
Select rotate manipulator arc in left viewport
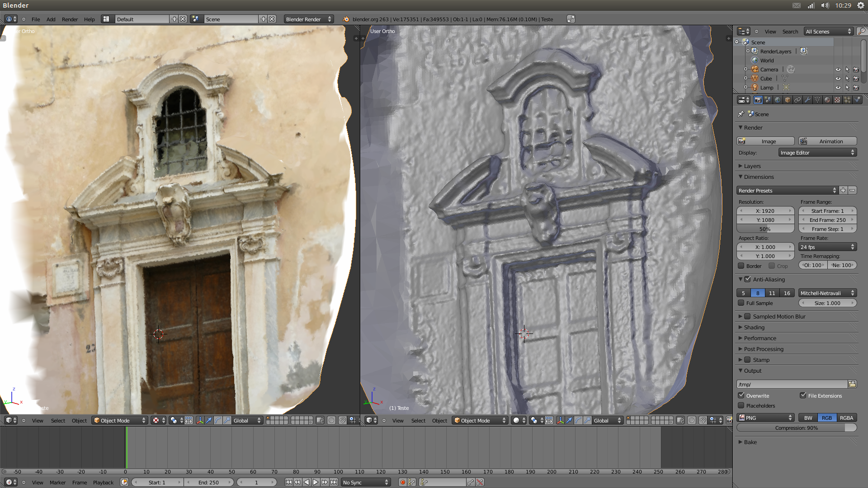pos(218,420)
